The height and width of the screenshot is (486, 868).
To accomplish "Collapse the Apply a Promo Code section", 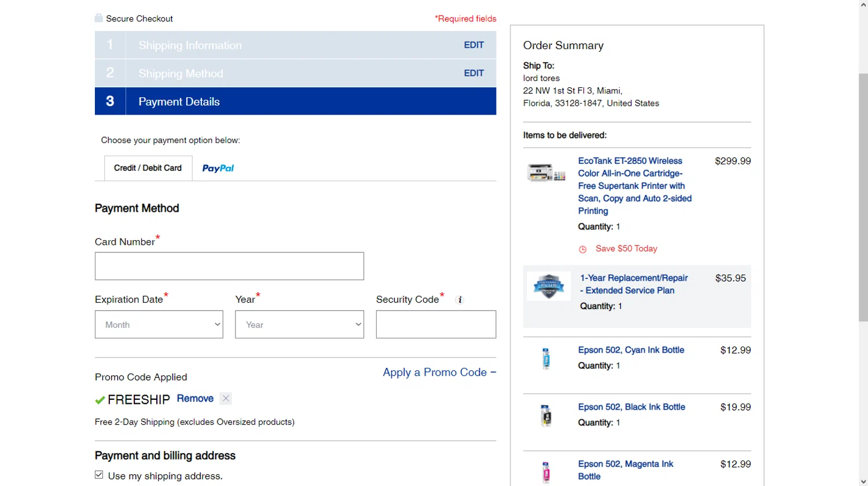I will pyautogui.click(x=439, y=373).
